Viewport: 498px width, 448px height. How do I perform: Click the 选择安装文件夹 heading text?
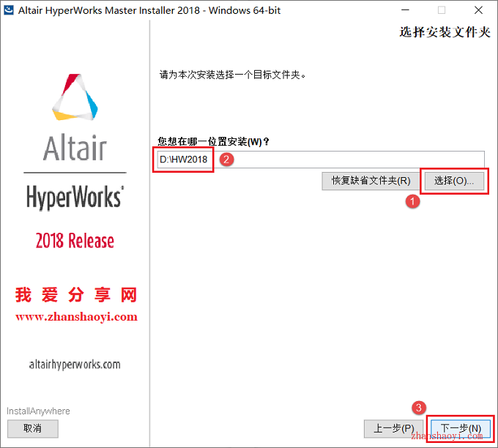(x=445, y=32)
